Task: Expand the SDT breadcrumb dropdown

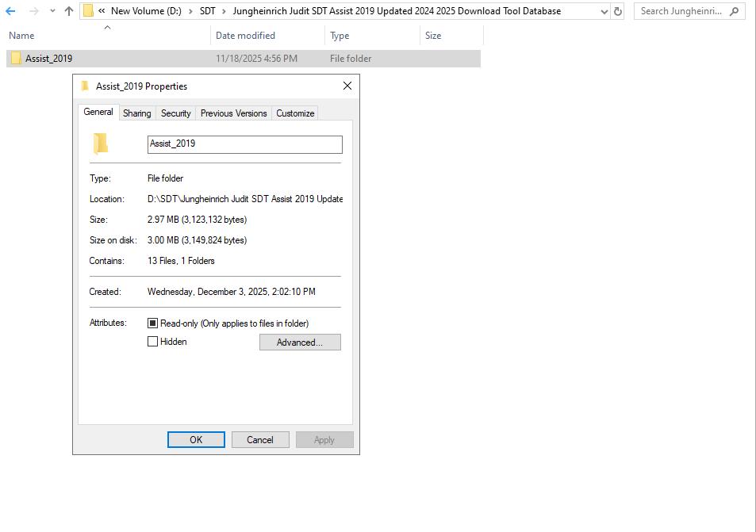Action: [x=224, y=11]
